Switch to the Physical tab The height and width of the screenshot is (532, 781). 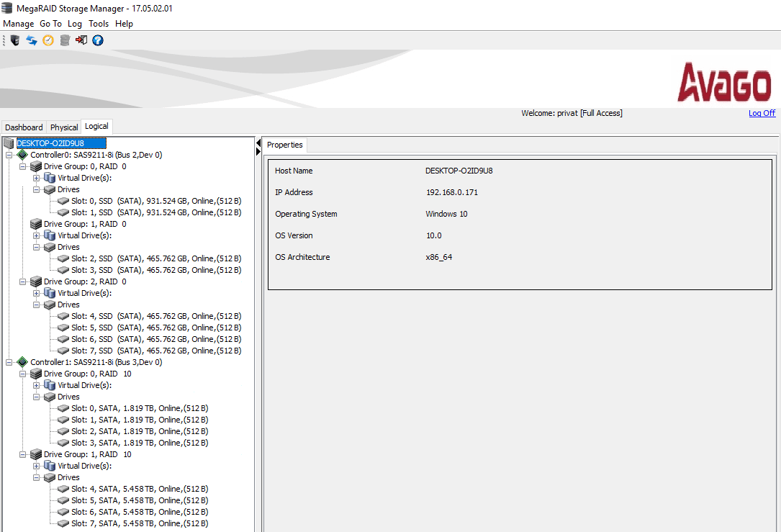(x=64, y=127)
